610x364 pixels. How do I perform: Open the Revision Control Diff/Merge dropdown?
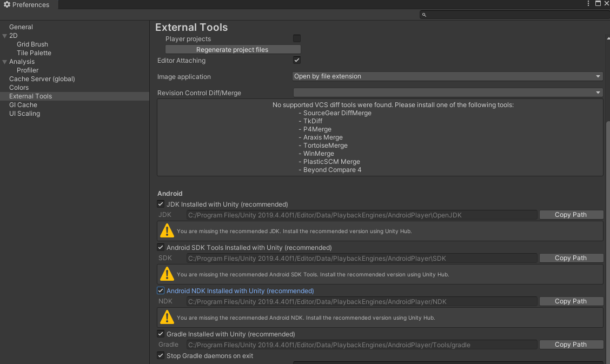pos(447,92)
